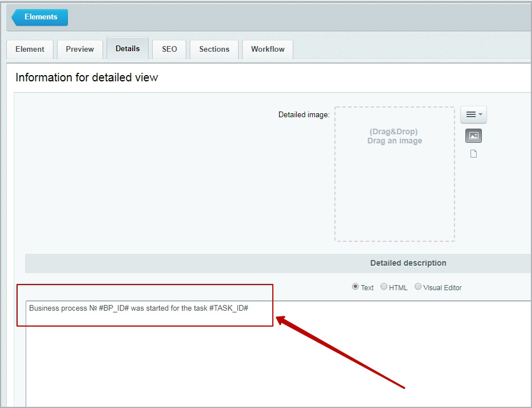Open the Workflow tab

coord(268,50)
